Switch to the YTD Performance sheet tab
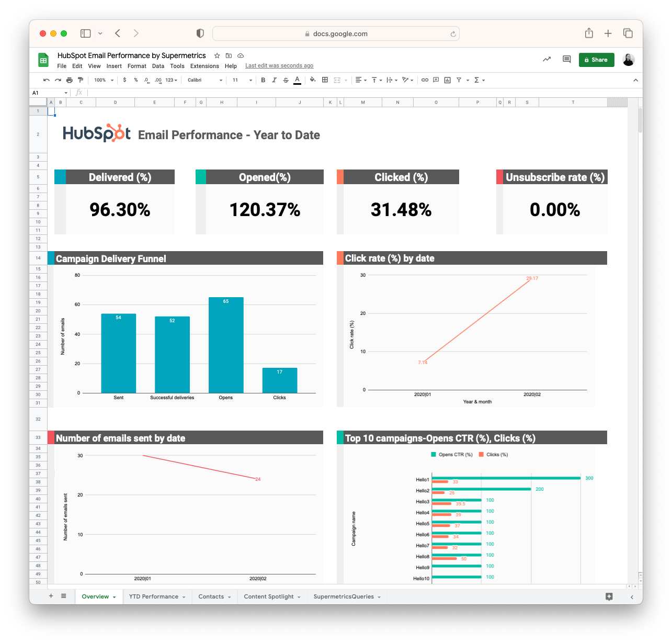This screenshot has width=672, height=643. 154,596
